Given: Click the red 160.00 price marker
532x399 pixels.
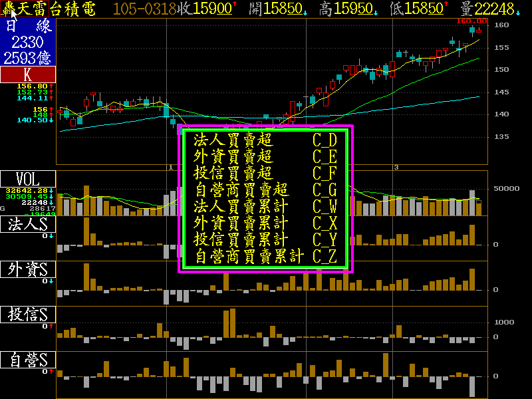Looking at the screenshot, I should (471, 21).
